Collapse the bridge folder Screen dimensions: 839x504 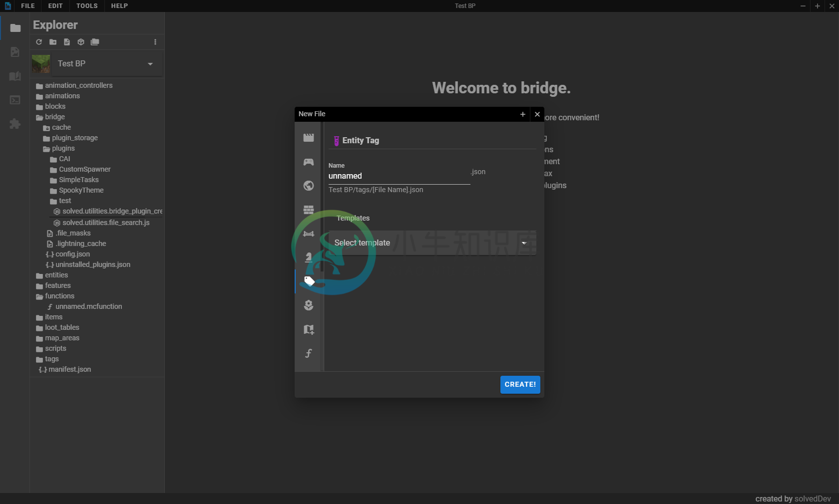[50, 117]
